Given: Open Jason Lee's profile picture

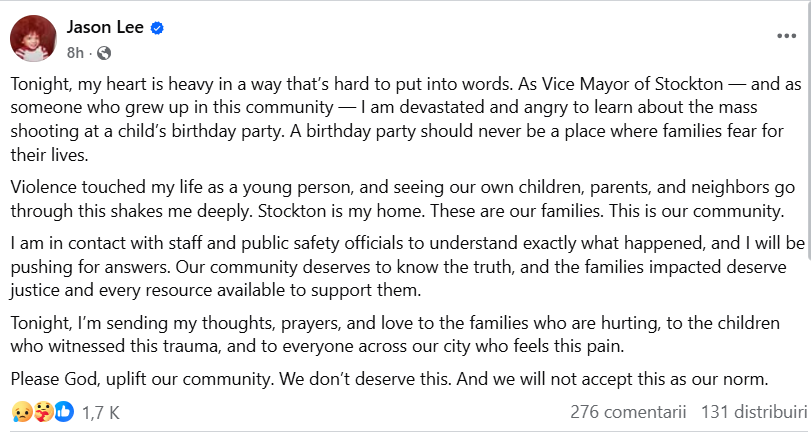Looking at the screenshot, I should 33,38.
